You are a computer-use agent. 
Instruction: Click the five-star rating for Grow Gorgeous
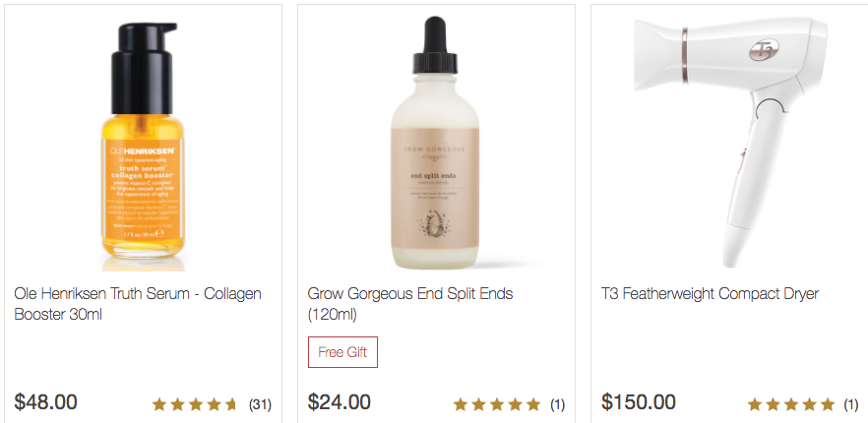pyautogui.click(x=497, y=404)
